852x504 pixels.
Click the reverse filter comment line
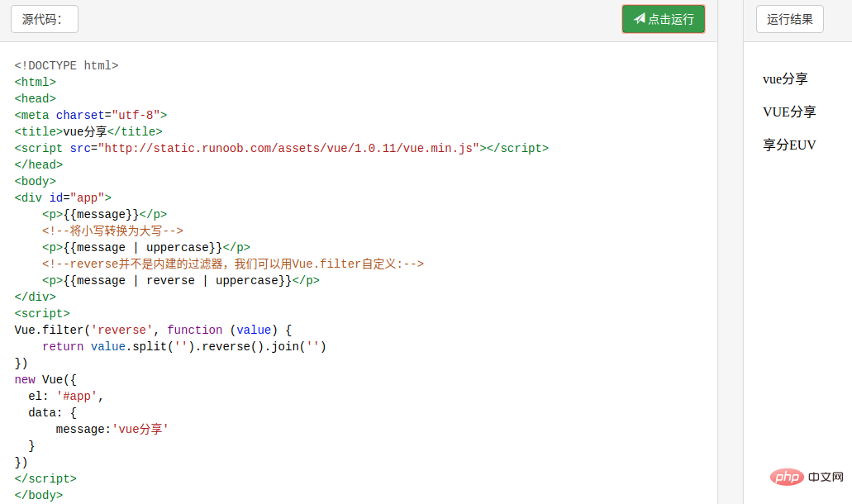coord(233,264)
